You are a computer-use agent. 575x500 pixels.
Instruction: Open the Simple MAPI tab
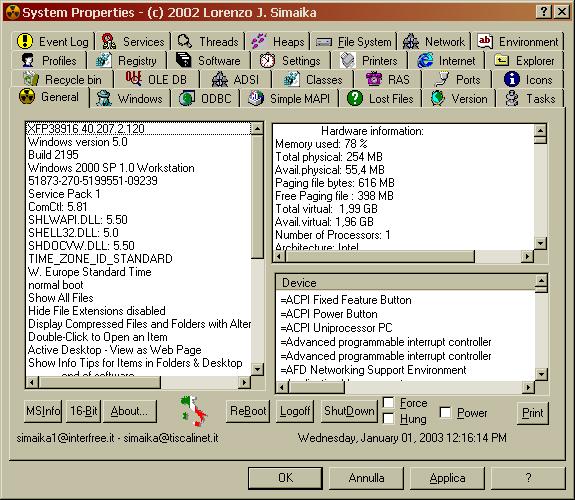289,99
